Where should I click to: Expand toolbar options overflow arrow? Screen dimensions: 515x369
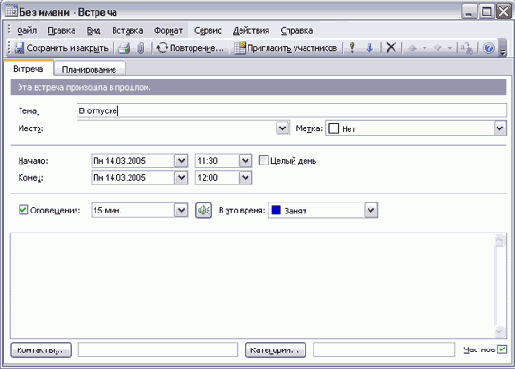tap(503, 48)
